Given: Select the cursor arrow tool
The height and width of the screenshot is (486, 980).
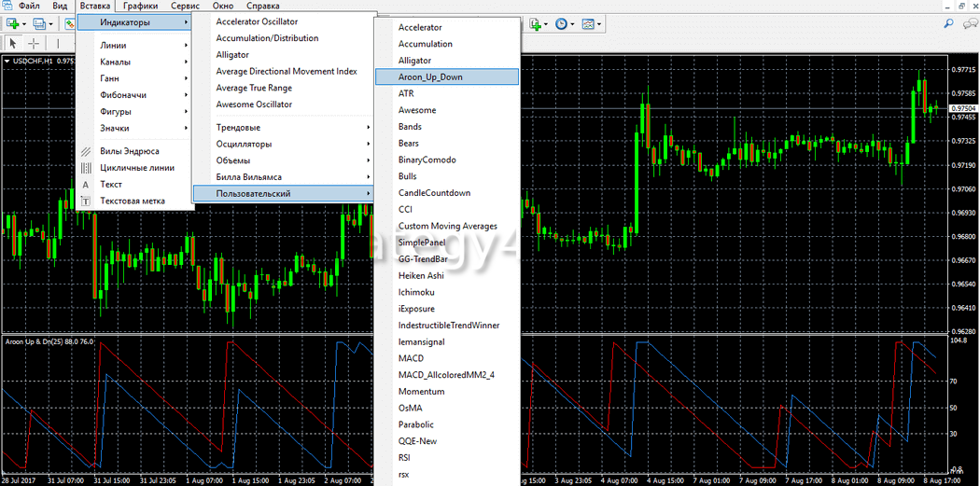Looking at the screenshot, I should 14,43.
